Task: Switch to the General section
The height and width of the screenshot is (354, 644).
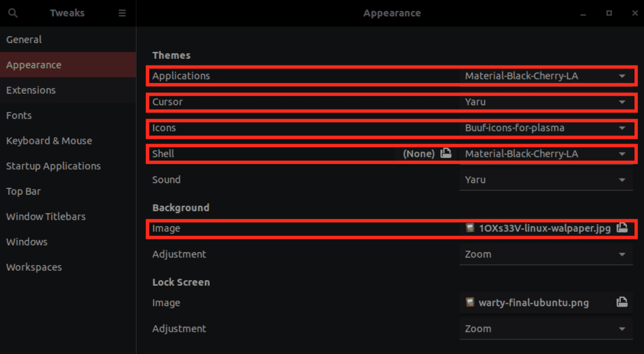Action: [24, 39]
